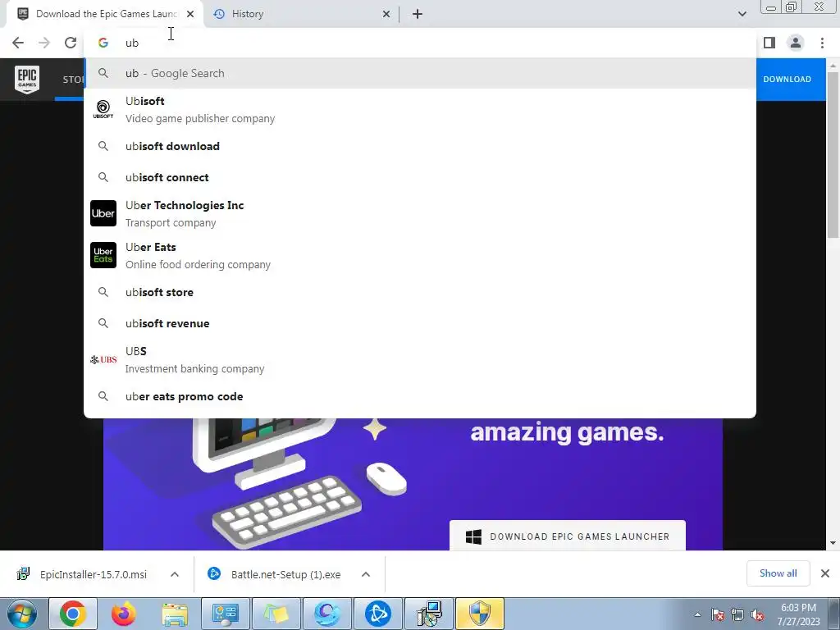Open a new tab with plus icon
840x630 pixels.
pyautogui.click(x=418, y=14)
